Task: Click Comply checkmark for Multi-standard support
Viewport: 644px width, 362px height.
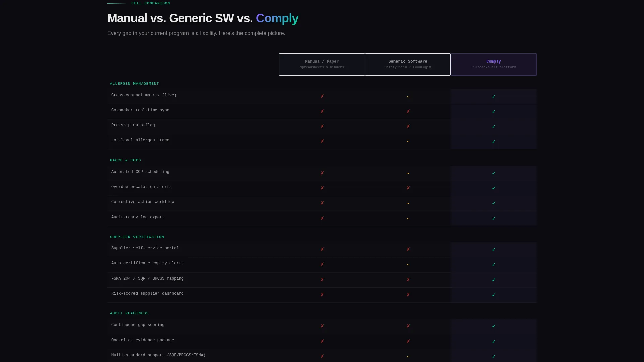Action: click(x=494, y=357)
